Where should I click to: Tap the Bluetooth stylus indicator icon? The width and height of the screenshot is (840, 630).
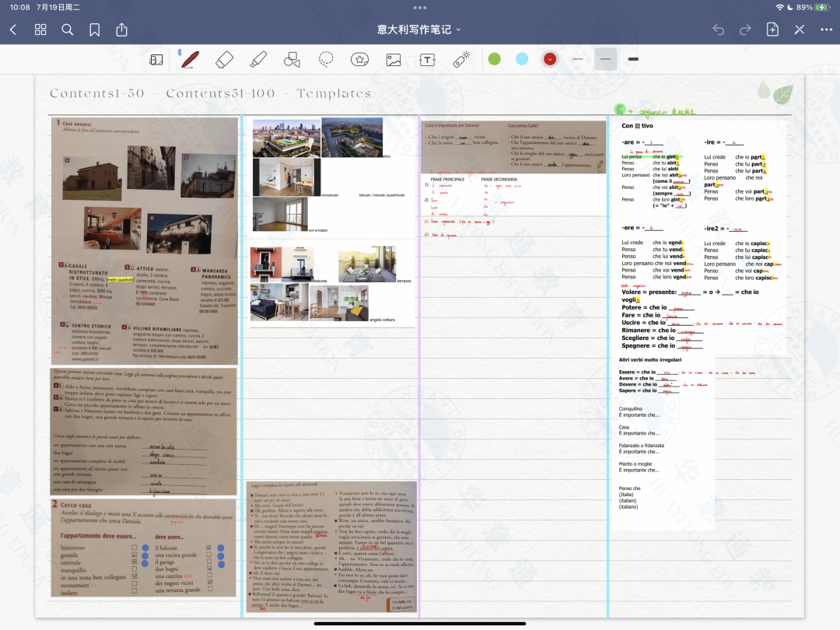[x=180, y=53]
